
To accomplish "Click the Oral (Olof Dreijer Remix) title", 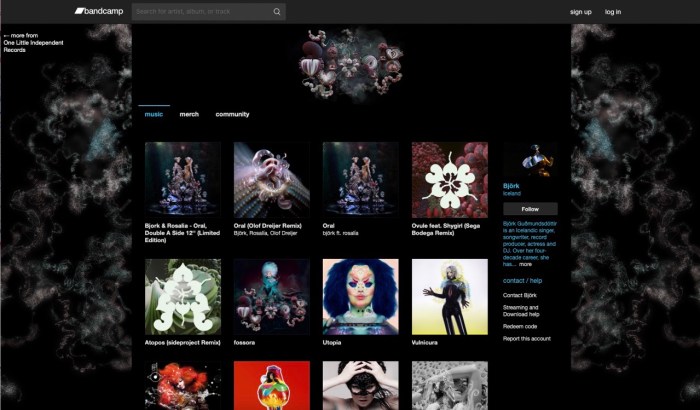I will 267,226.
